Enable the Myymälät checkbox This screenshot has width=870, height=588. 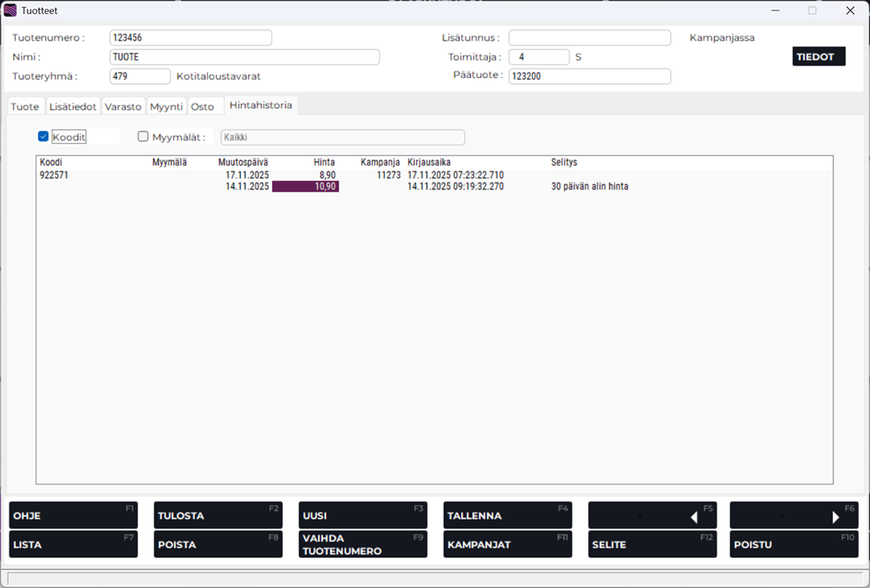click(144, 137)
